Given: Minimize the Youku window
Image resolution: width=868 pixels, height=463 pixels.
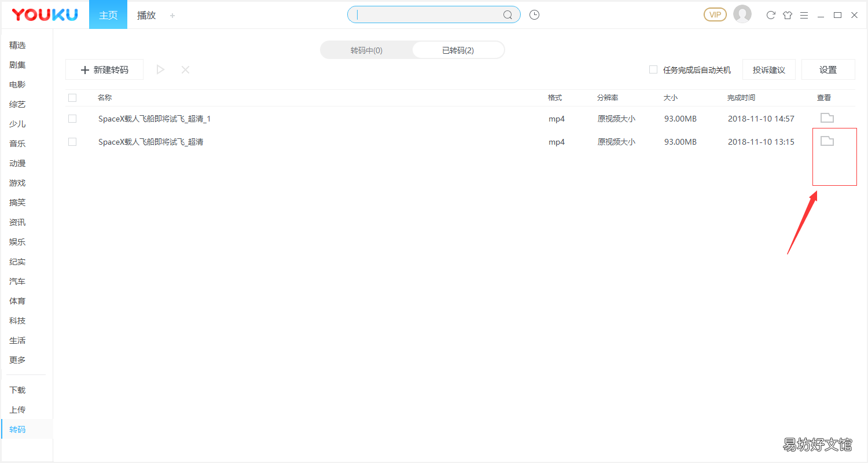Looking at the screenshot, I should [821, 16].
